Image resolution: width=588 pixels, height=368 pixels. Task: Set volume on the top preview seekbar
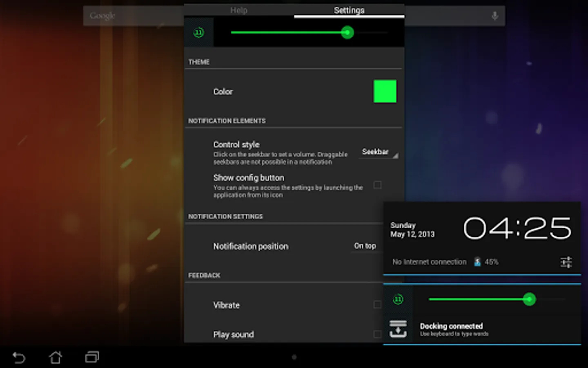pos(309,32)
